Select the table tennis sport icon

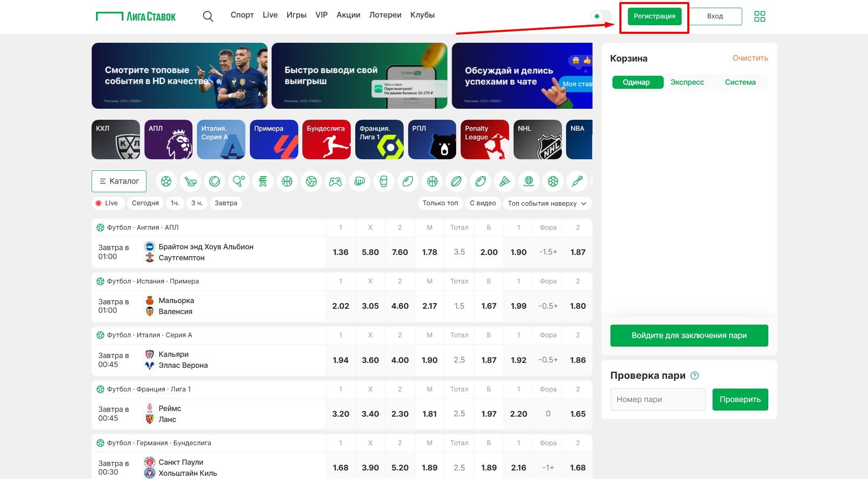point(239,181)
